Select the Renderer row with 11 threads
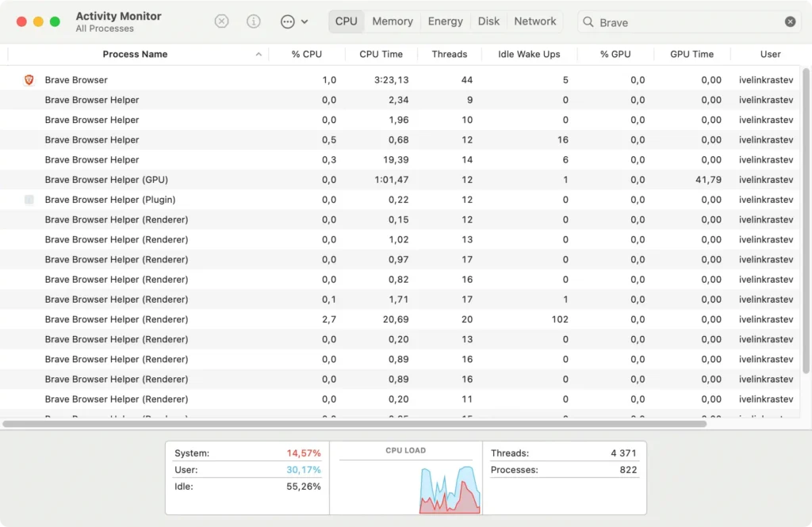Viewport: 812px width, 527px height. [400, 399]
